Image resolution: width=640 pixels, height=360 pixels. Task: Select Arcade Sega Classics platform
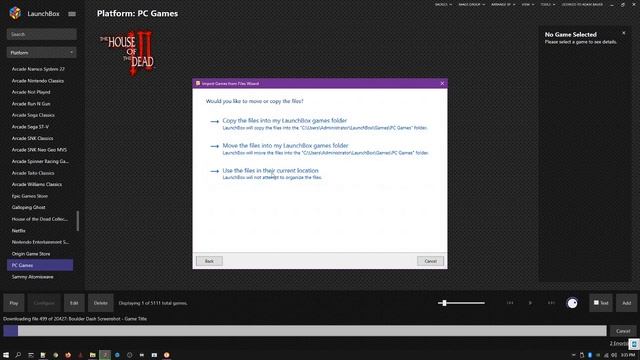(33, 115)
